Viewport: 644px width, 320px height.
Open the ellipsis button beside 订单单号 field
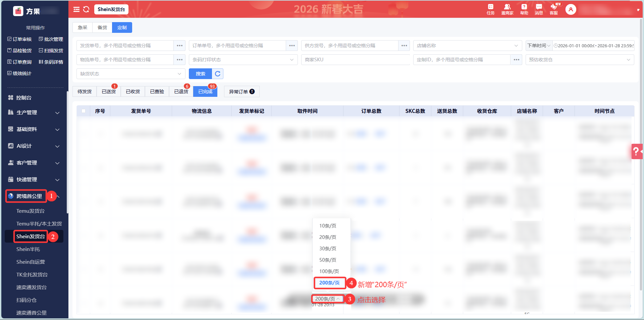coord(292,46)
